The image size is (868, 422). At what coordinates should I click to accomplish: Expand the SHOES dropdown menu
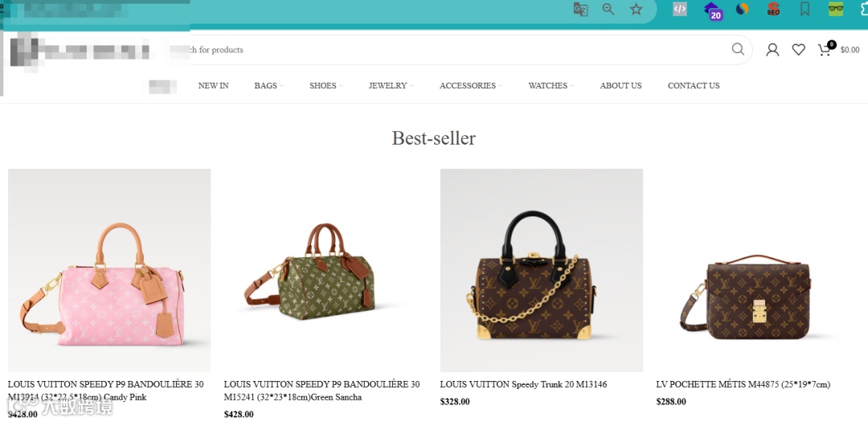326,85
